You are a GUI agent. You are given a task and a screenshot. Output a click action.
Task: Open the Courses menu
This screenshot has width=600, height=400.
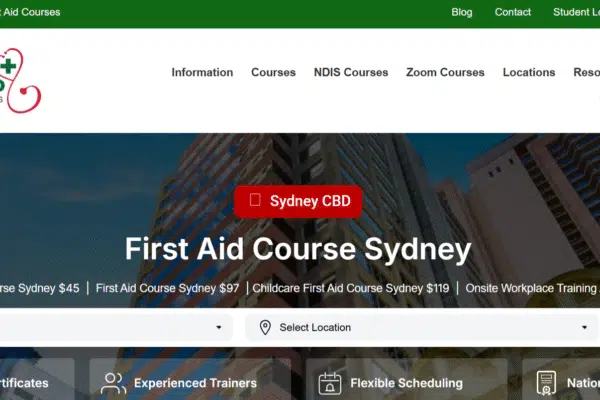(273, 72)
